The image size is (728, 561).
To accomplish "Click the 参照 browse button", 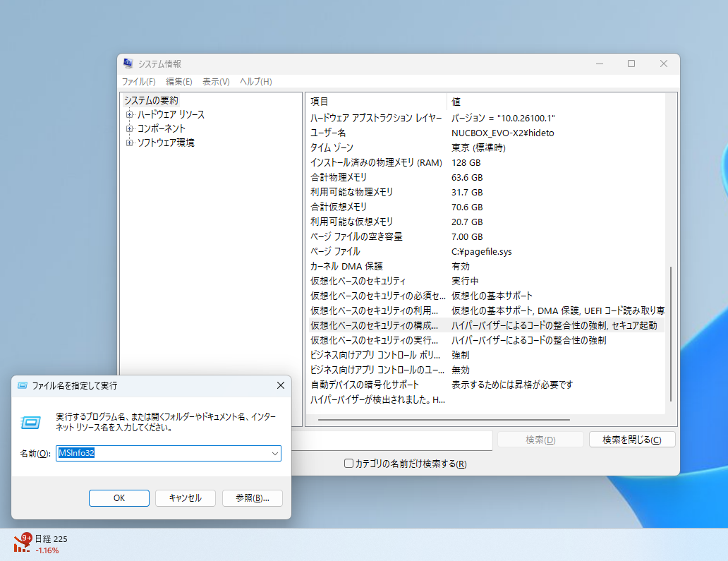I will point(252,497).
